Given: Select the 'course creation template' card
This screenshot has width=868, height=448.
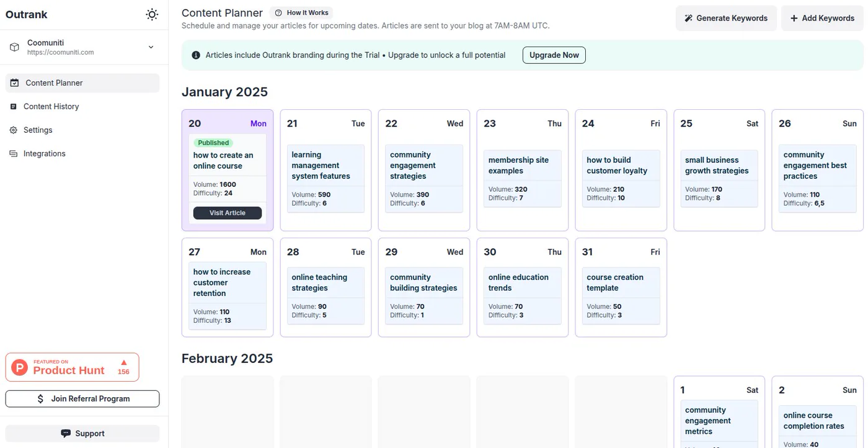Looking at the screenshot, I should (621, 295).
